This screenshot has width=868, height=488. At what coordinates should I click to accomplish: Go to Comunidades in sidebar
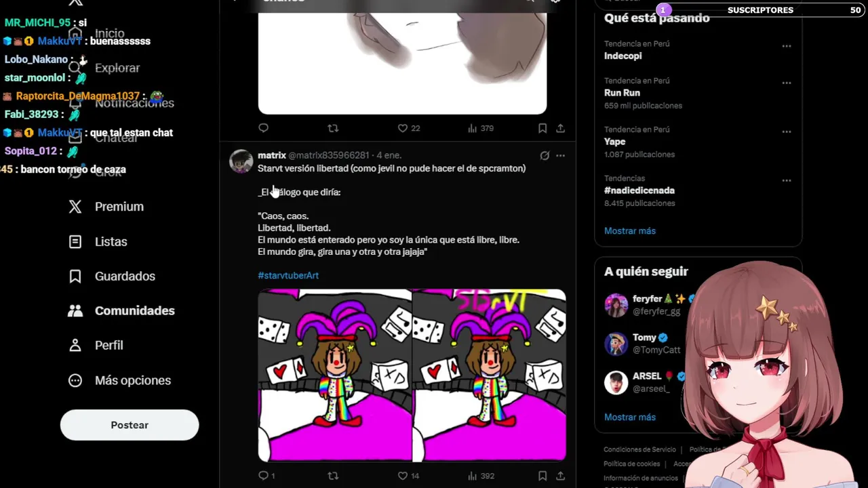[x=121, y=310]
